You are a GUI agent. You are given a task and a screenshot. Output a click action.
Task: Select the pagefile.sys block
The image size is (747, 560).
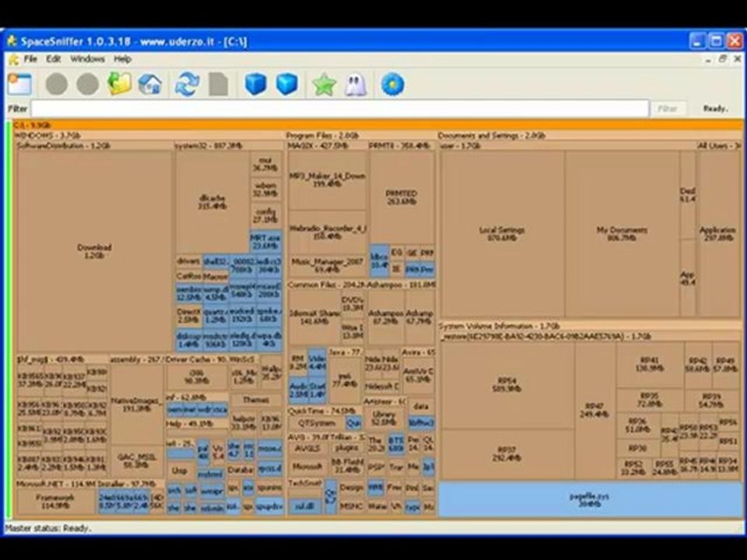(x=590, y=500)
